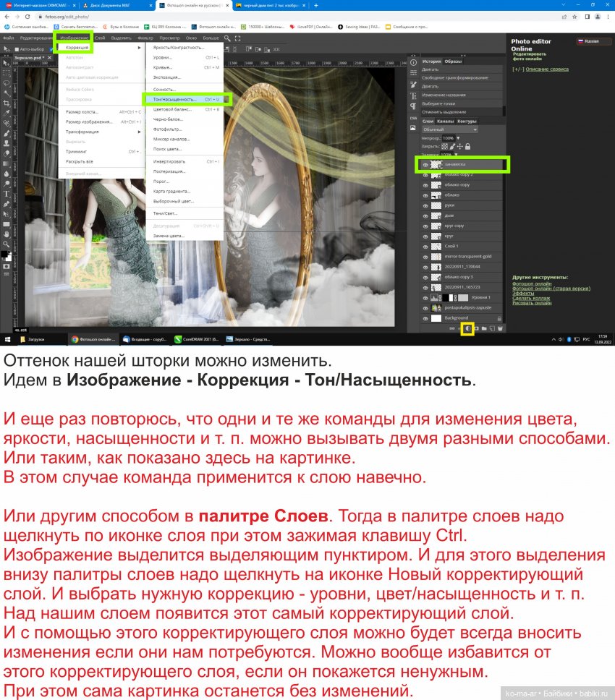This screenshot has width=615, height=700.
Task: Open the Непрозрачность opacity dropdown arrow
Action: tap(459, 138)
